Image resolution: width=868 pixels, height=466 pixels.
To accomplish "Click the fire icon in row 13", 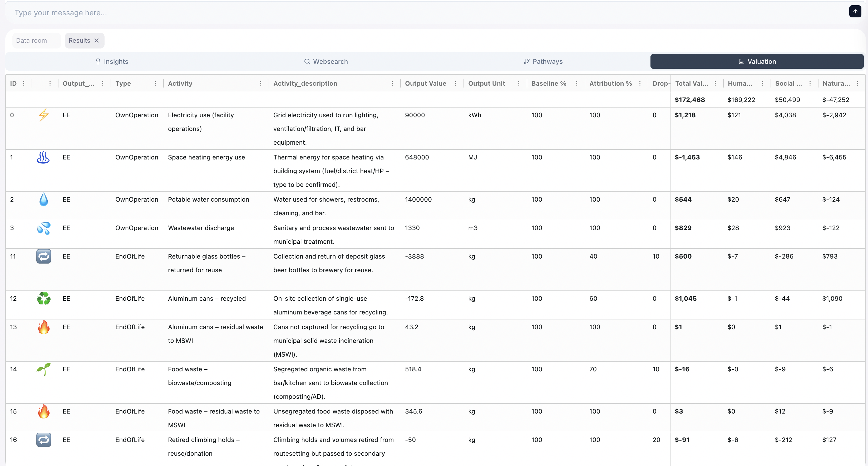I will 43,327.
